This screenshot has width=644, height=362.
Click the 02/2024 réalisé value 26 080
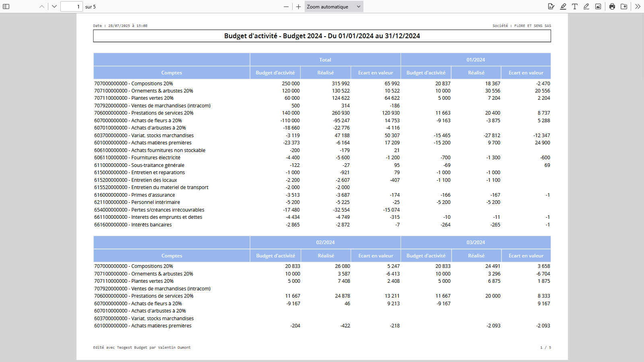pyautogui.click(x=343, y=266)
